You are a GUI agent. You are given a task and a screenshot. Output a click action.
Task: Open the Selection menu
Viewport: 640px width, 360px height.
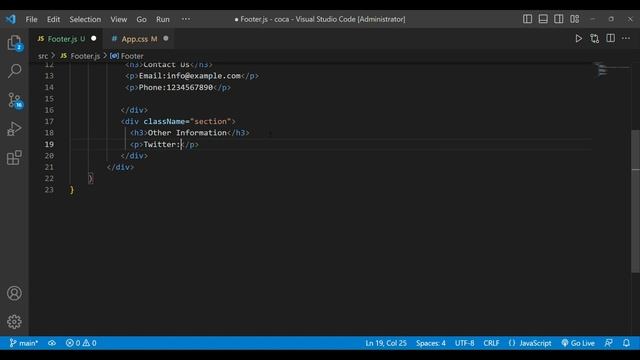click(x=85, y=19)
